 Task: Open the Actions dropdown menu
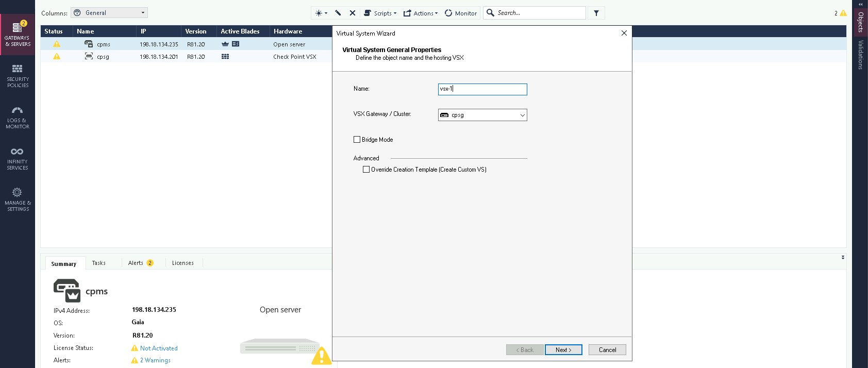(x=421, y=13)
